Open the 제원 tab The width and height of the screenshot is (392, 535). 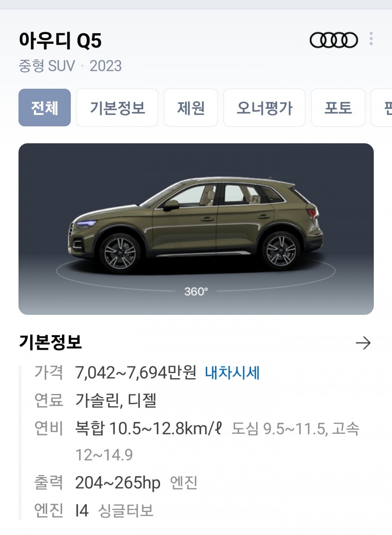pyautogui.click(x=191, y=107)
